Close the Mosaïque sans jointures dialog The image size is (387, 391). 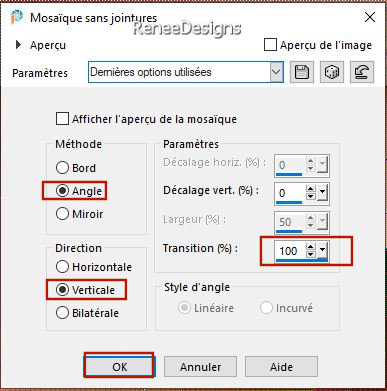coord(370,17)
